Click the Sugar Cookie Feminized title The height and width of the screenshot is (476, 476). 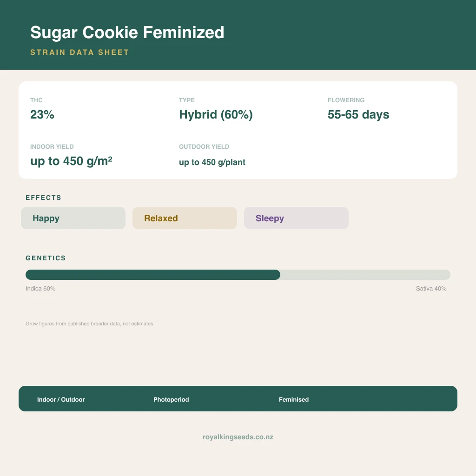pos(127,33)
